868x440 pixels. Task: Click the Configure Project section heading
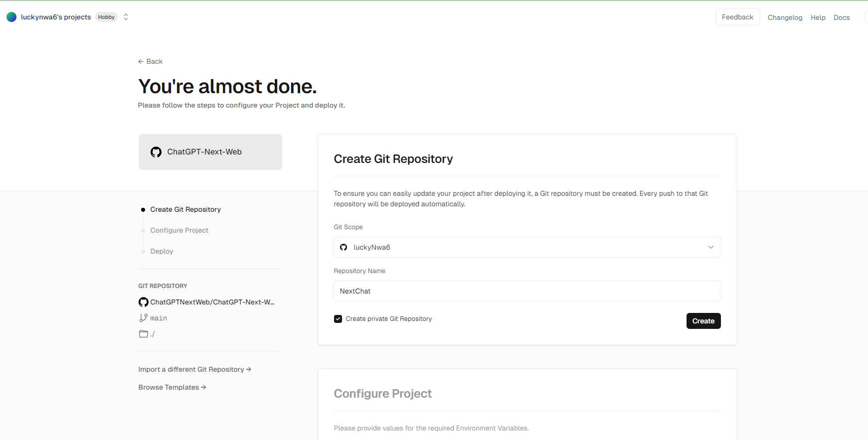point(382,394)
